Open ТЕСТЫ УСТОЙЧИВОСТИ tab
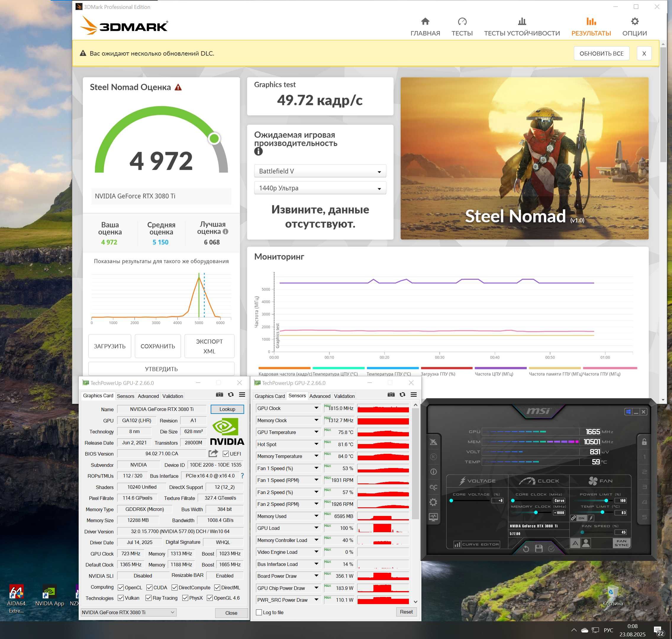This screenshot has width=672, height=639. tap(522, 27)
